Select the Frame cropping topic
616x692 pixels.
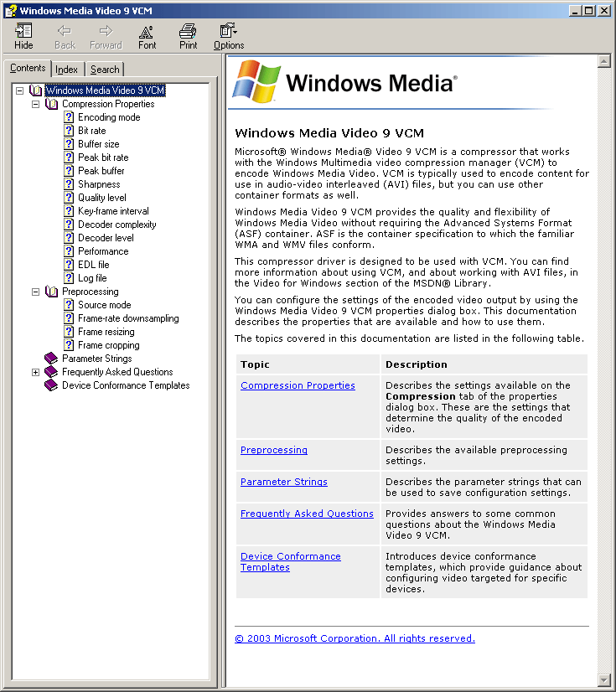pos(109,345)
